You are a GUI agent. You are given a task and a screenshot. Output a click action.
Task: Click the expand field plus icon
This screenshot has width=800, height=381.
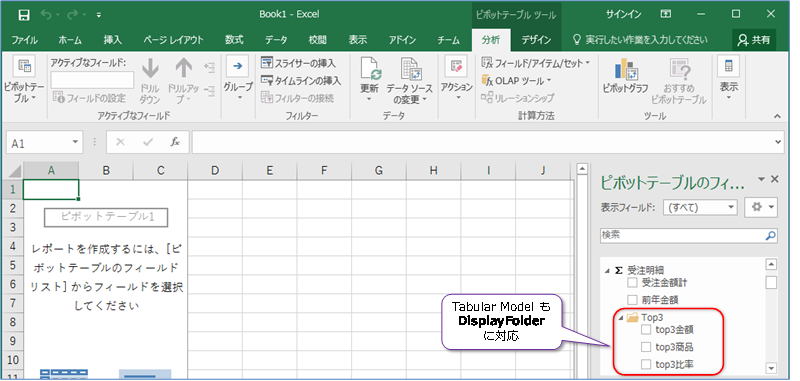pos(209,67)
